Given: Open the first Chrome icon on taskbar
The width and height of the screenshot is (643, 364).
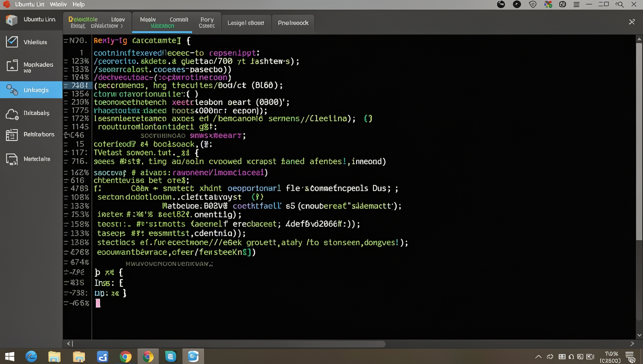Looking at the screenshot, I should (125, 357).
